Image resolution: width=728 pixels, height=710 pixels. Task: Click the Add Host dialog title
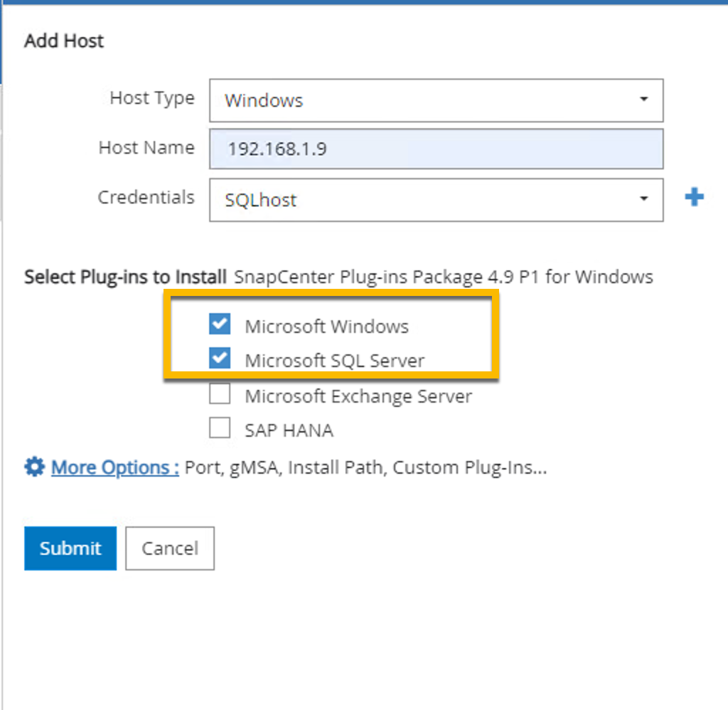(64, 41)
